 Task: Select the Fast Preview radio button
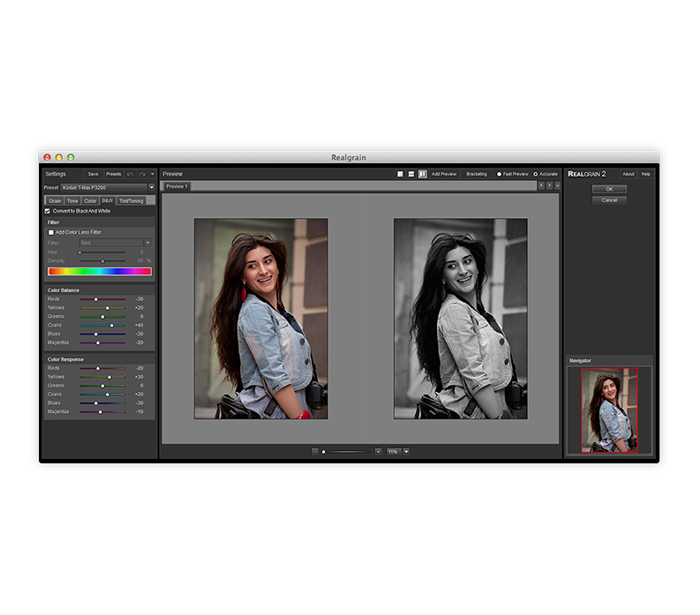499,174
